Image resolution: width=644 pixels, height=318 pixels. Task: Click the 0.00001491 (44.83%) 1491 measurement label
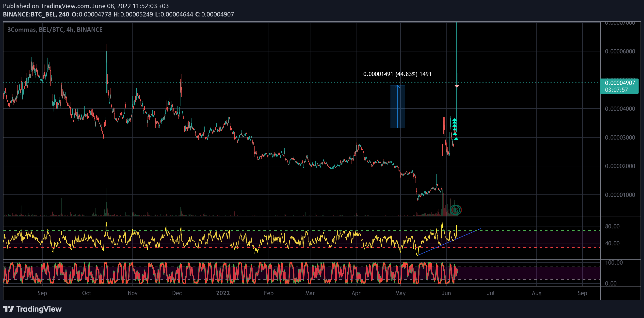[x=397, y=74]
